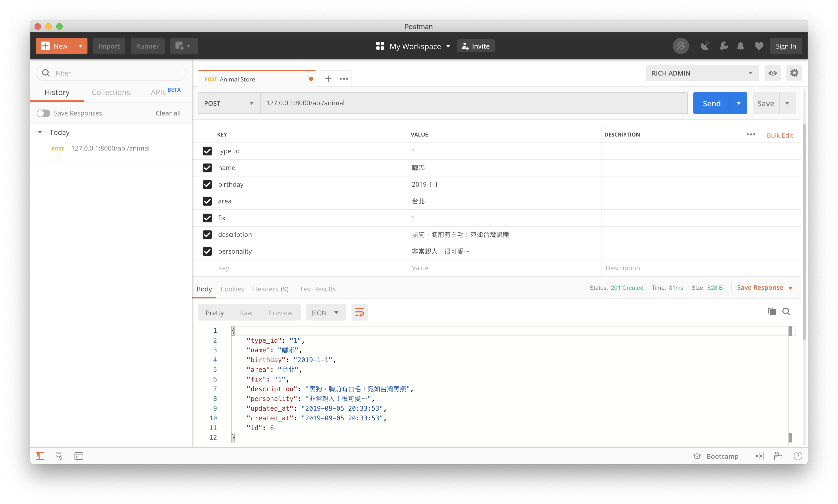
Task: Click the new window icon button
Action: [x=184, y=46]
